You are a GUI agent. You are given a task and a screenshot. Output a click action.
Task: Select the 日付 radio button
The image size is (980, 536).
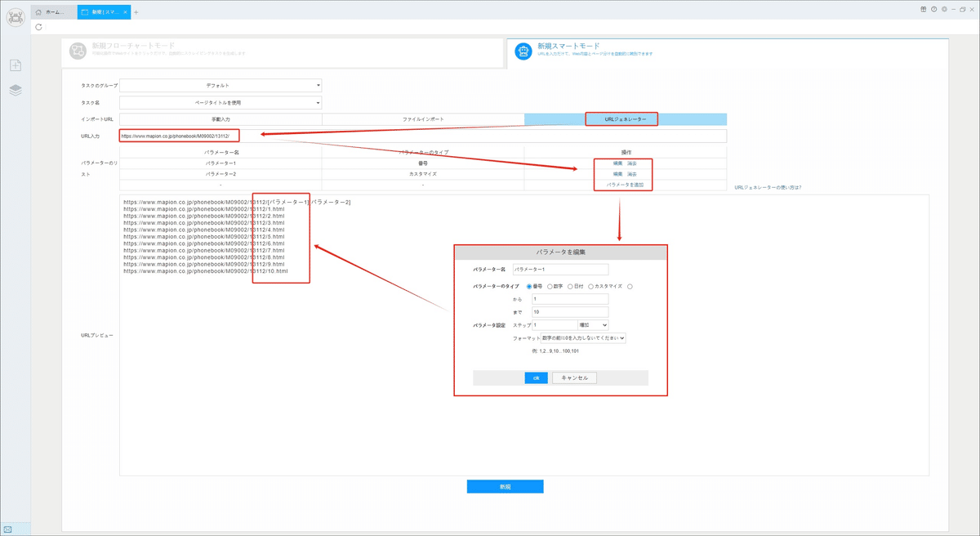point(570,287)
